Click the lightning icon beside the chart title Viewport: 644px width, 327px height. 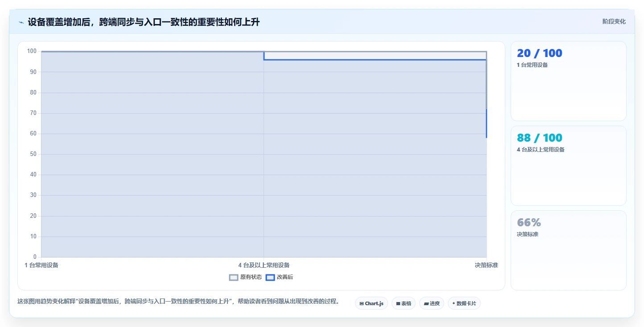tap(21, 22)
